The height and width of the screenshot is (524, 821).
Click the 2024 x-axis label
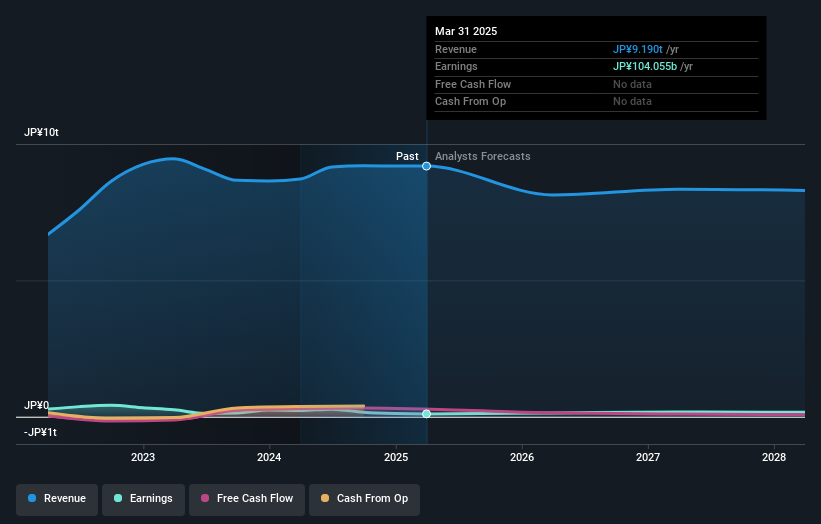(269, 457)
